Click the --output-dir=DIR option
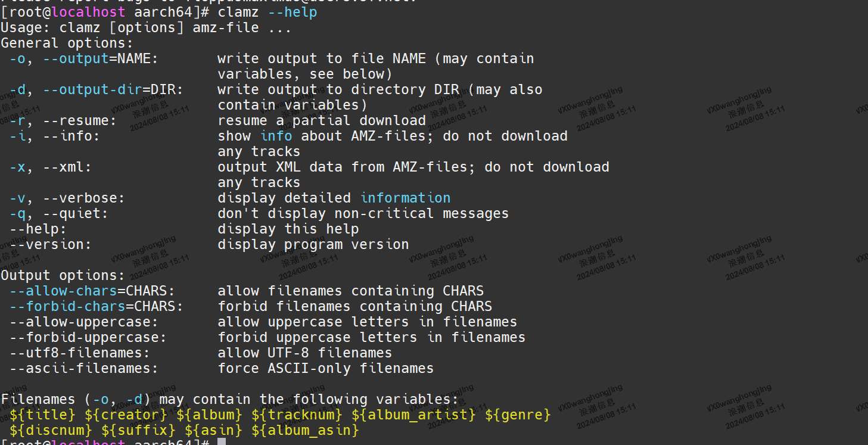The image size is (868, 445). pyautogui.click(x=113, y=89)
